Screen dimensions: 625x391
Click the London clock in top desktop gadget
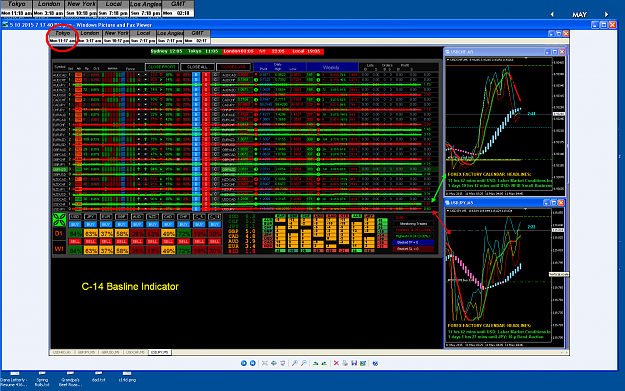pos(49,8)
